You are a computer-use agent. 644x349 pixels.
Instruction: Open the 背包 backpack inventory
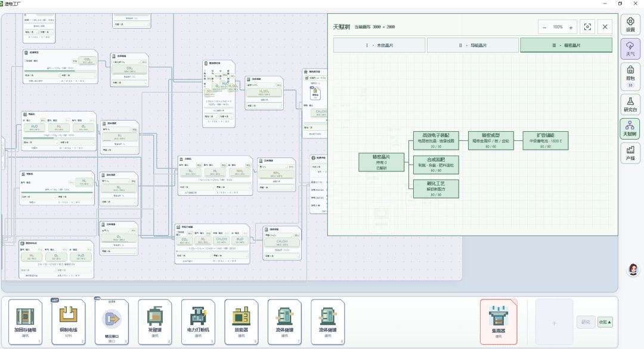(630, 77)
